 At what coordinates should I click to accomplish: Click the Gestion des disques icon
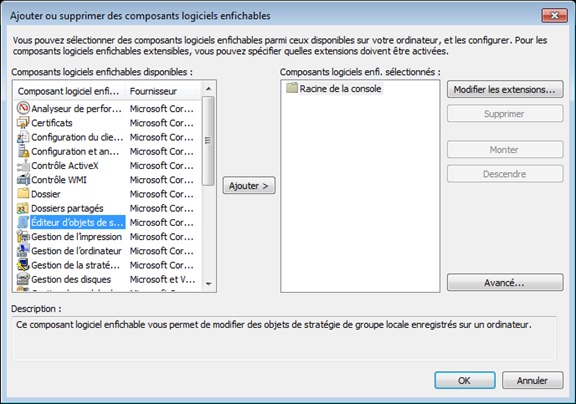[23, 279]
